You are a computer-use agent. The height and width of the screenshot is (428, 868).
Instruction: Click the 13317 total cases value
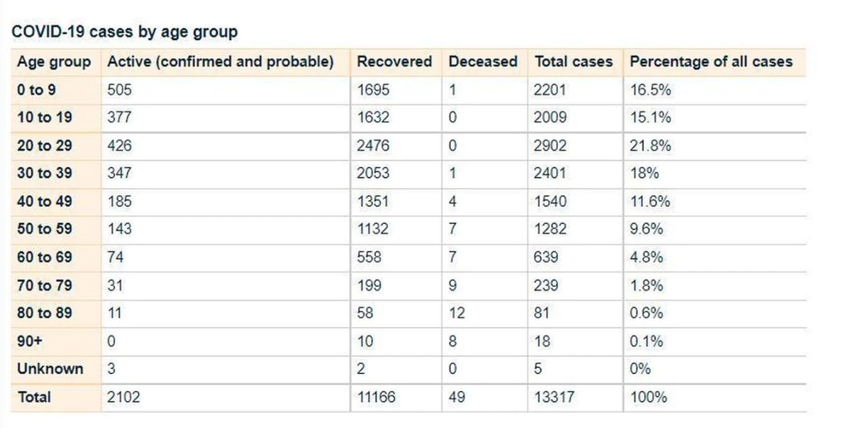[555, 397]
